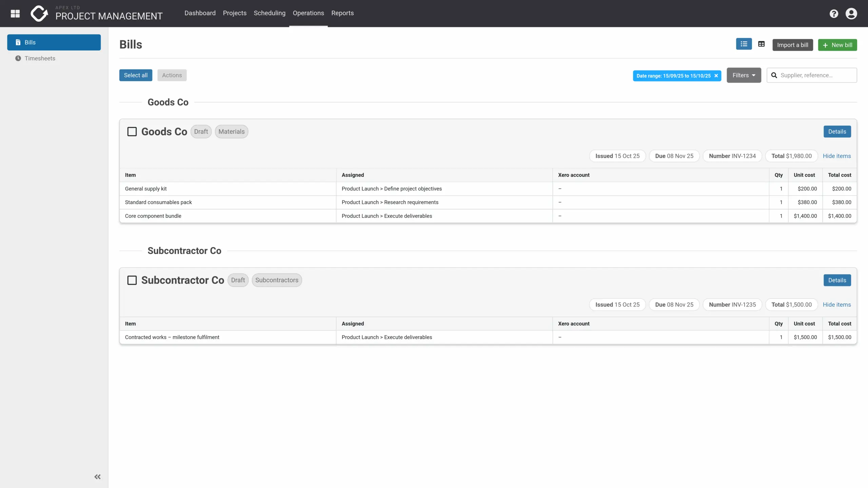This screenshot has width=868, height=488.
Task: Click the Apex Ltd circular logo
Action: (39, 14)
